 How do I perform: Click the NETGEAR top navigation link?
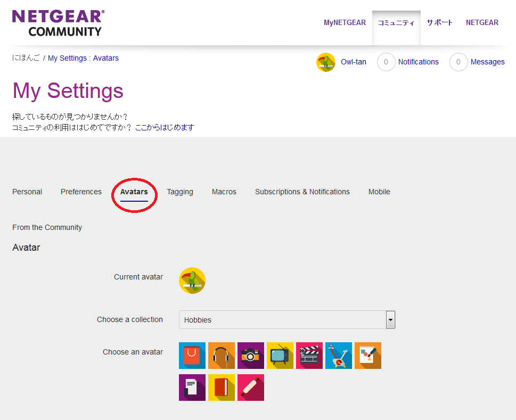482,22
